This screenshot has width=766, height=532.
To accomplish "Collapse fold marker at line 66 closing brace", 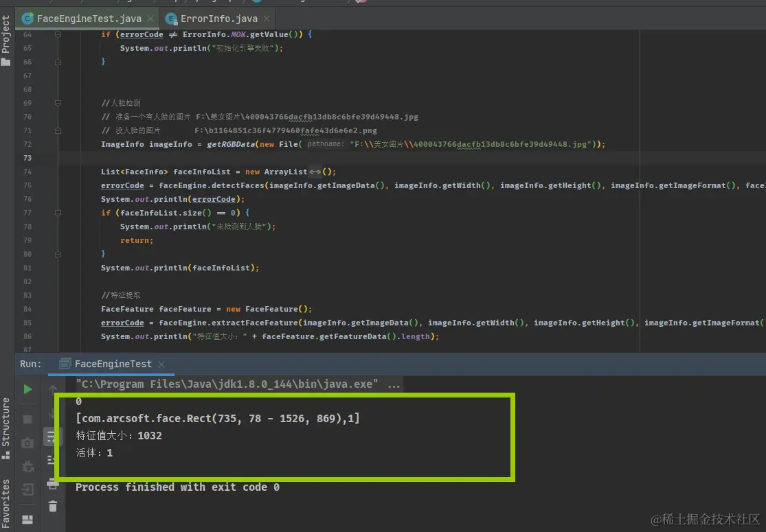I will point(58,62).
